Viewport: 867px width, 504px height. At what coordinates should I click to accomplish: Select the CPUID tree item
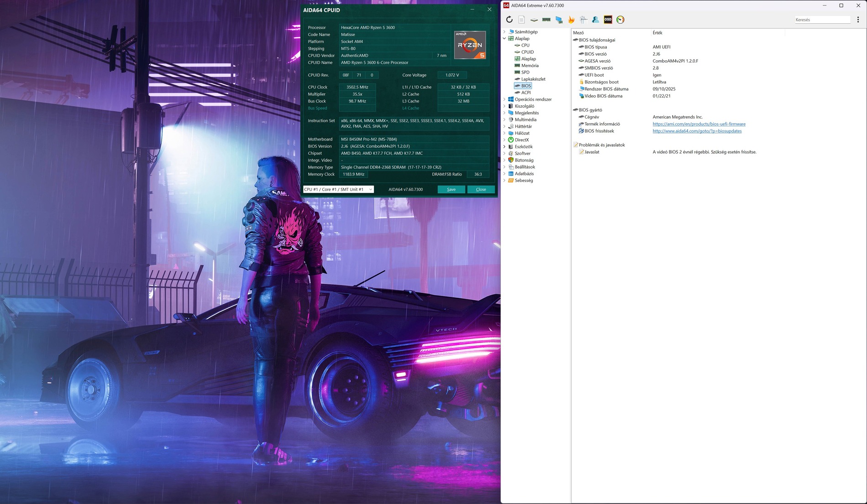click(527, 52)
